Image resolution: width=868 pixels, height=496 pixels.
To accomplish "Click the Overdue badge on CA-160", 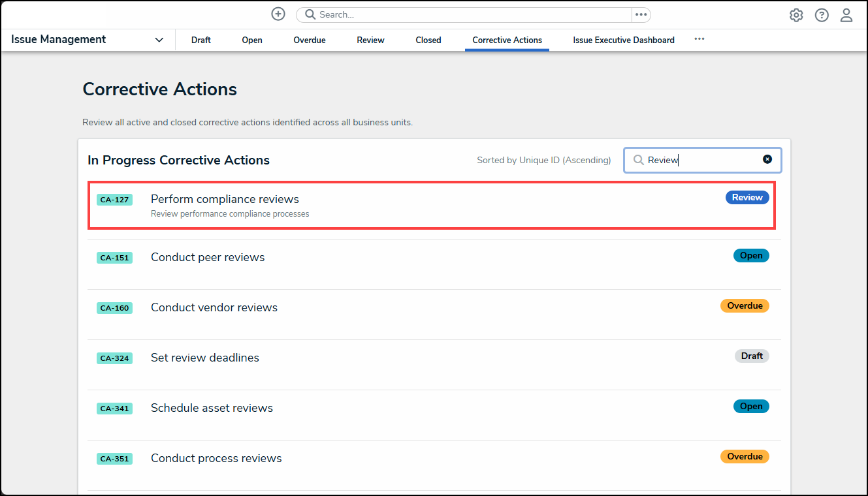I will click(x=745, y=305).
